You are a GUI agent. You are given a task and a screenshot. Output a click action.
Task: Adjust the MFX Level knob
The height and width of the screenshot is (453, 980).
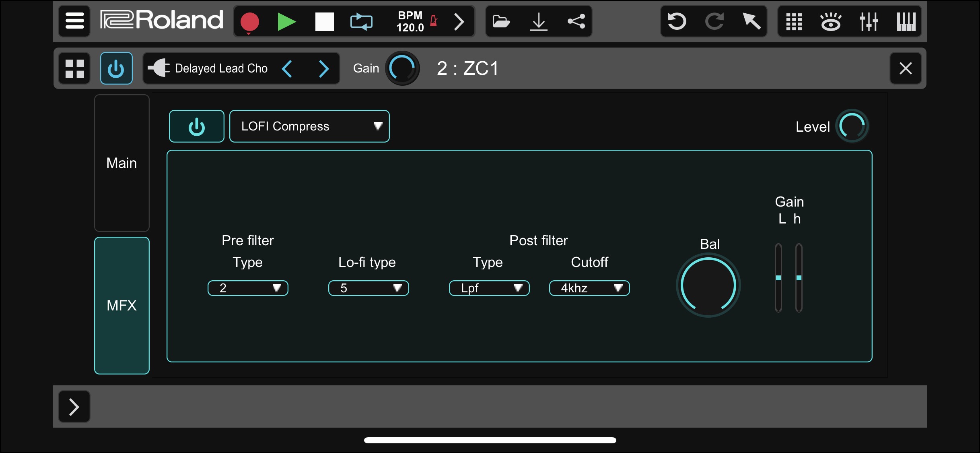click(x=852, y=126)
